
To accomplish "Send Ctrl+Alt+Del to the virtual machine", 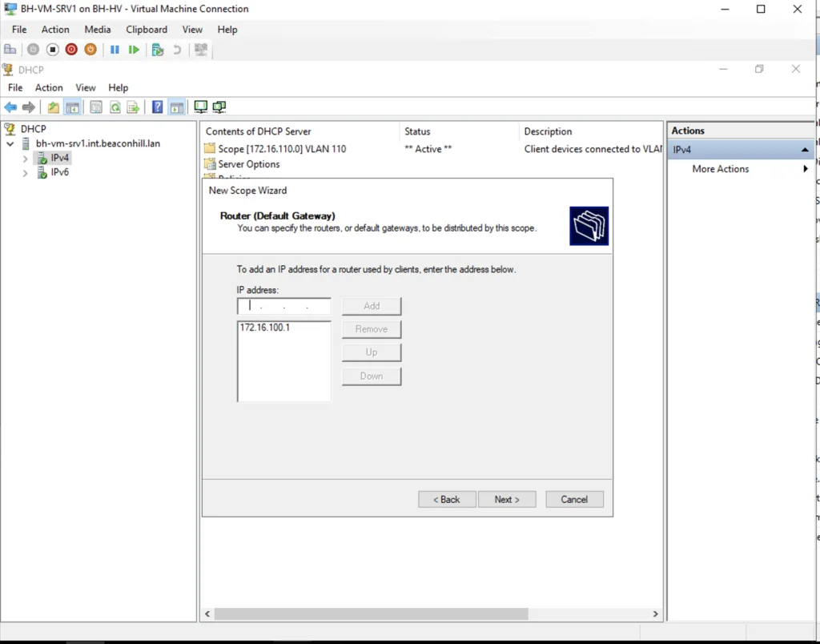I will tap(10, 50).
